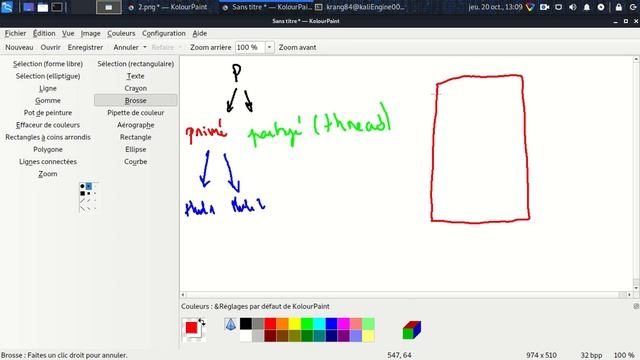Click the red foreground color box

191,328
